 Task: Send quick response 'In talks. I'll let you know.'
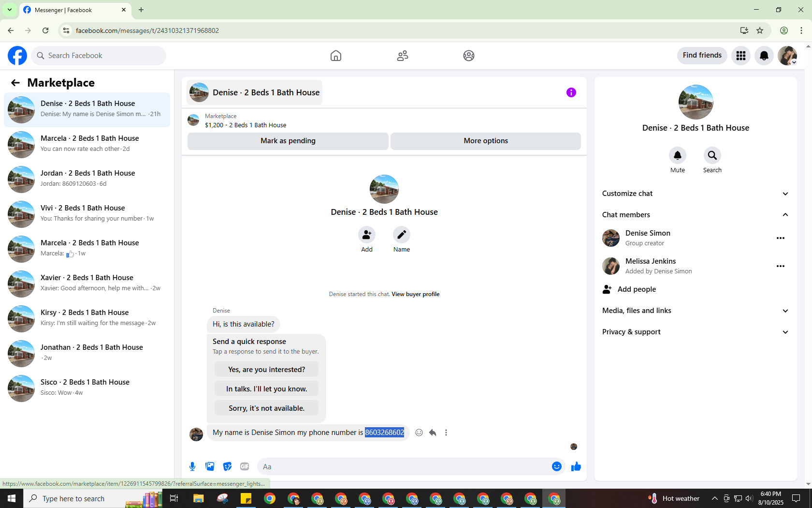click(x=266, y=389)
